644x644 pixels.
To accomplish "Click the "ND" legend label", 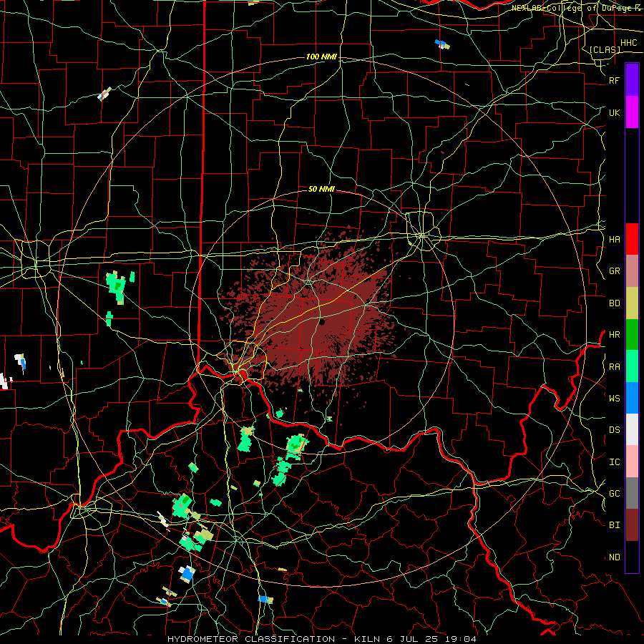I will tap(614, 557).
